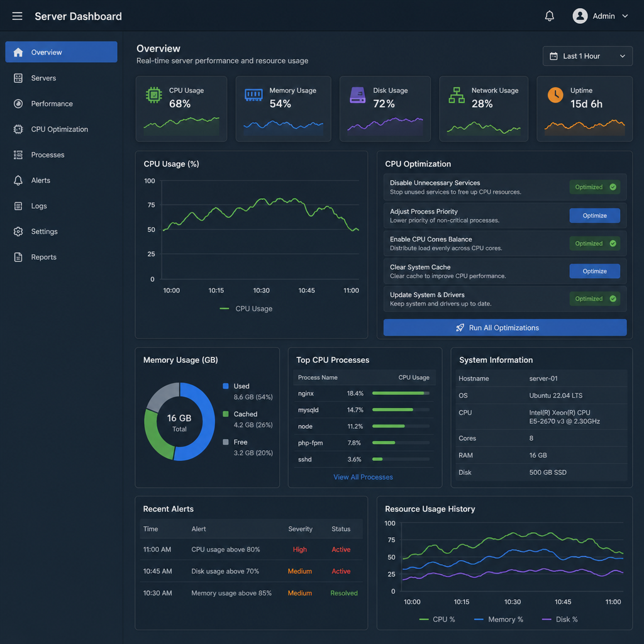Click the Admin user avatar icon
This screenshot has height=644, width=644.
pyautogui.click(x=580, y=16)
